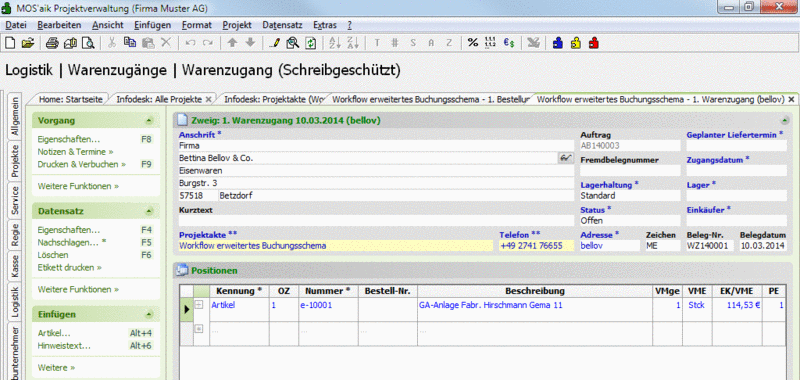This screenshot has height=380, width=800.
Task: Click the percent symbol toolbar icon
Action: click(473, 43)
